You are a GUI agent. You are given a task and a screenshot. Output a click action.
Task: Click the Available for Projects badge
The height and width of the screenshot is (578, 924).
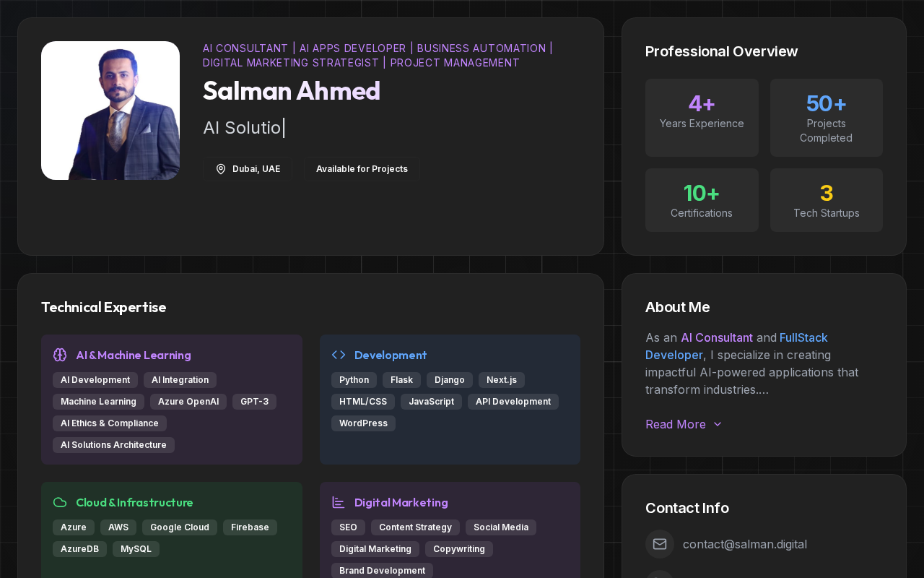[x=362, y=169]
